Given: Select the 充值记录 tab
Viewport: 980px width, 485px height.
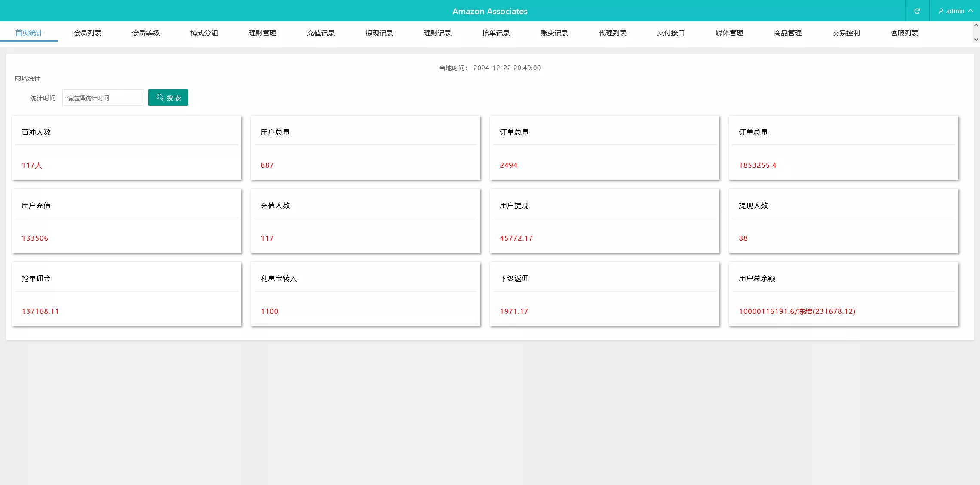Looking at the screenshot, I should click(321, 33).
